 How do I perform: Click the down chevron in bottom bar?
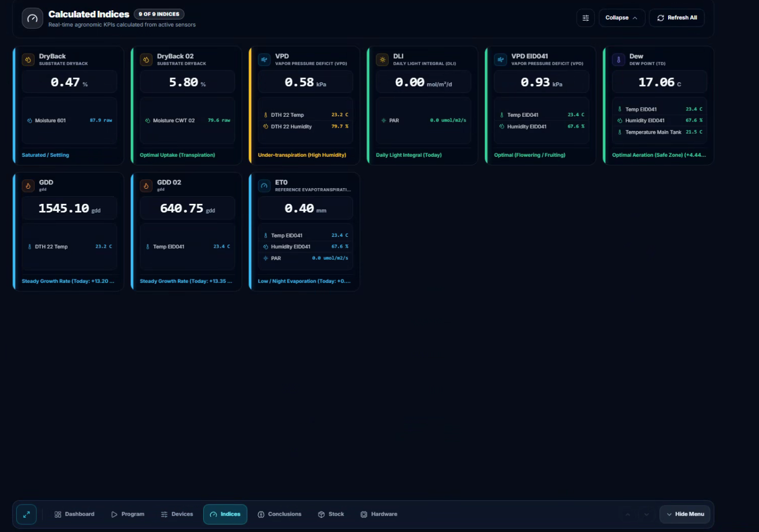[x=646, y=514]
